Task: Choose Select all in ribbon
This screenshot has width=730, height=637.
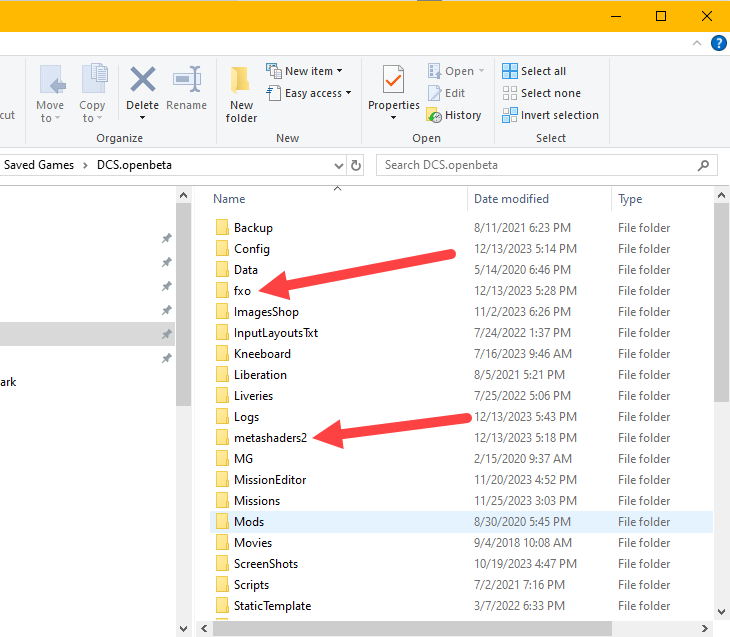Action: pyautogui.click(x=534, y=71)
